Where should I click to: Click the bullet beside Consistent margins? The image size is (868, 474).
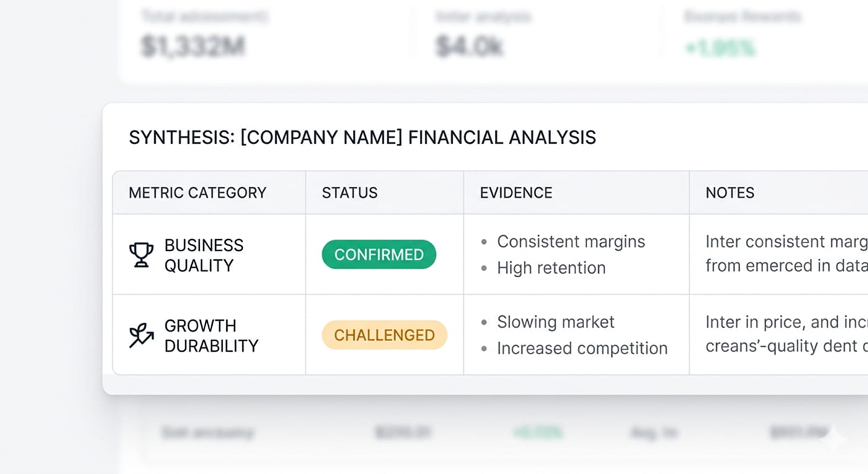coord(484,243)
